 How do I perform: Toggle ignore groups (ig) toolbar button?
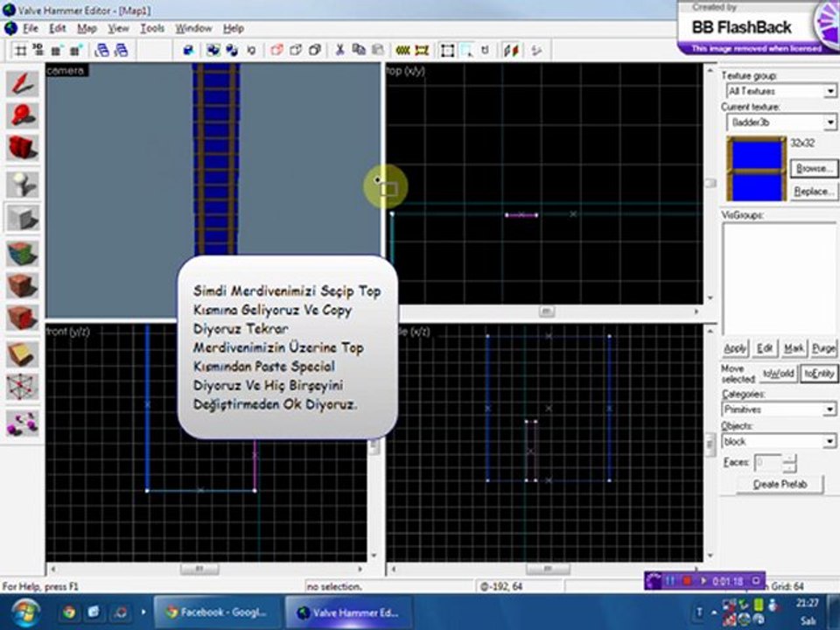pyautogui.click(x=252, y=51)
